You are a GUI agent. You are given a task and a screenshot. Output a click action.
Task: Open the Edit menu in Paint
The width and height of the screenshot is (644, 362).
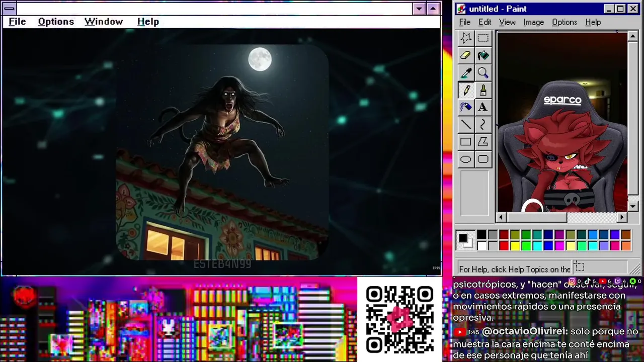[485, 22]
